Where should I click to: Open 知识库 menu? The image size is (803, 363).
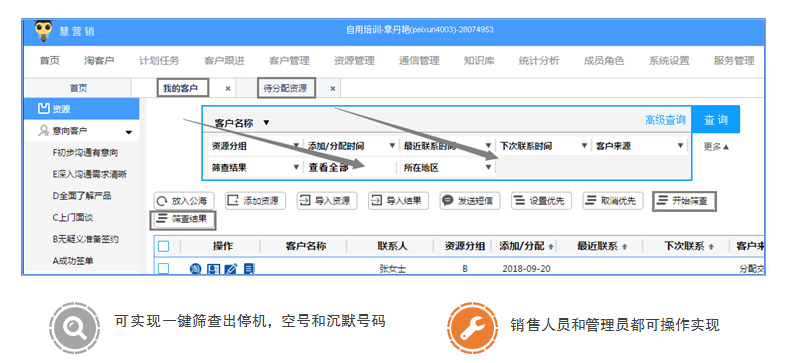[479, 60]
